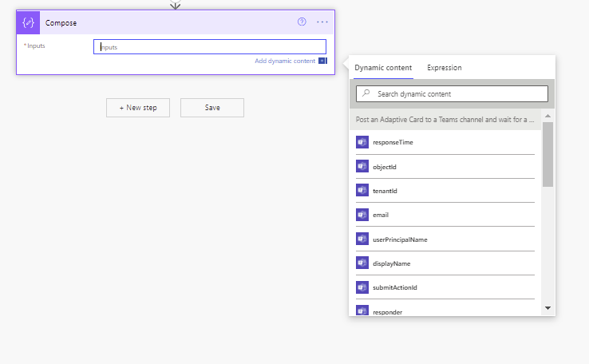Click the Teams icon beside responseTime
Screen dimensions: 589x364
(x=362, y=142)
